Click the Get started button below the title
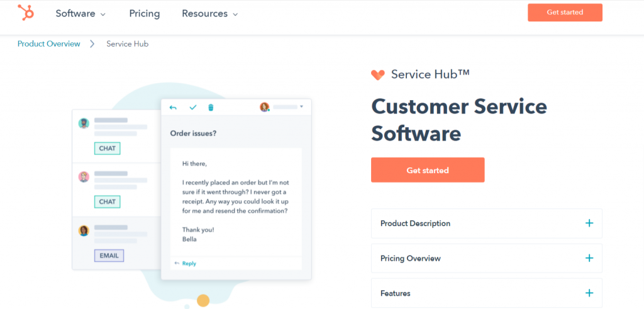The width and height of the screenshot is (644, 309). (x=428, y=170)
